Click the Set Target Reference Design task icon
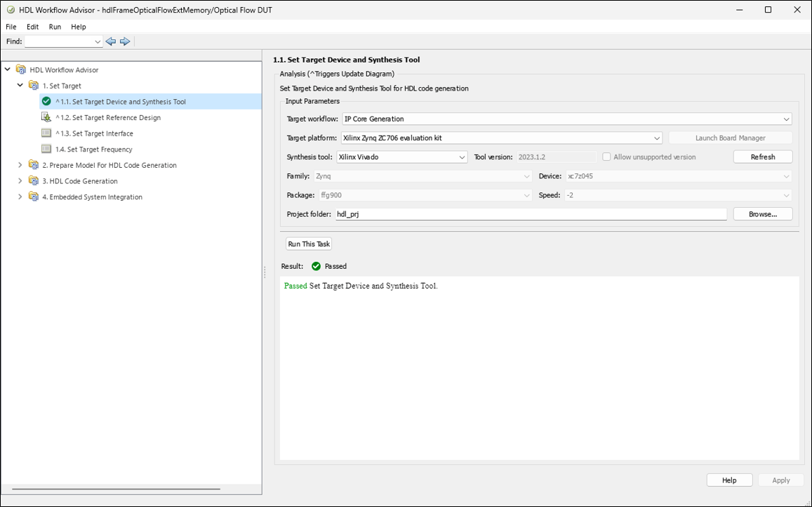Image resolution: width=812 pixels, height=507 pixels. (46, 117)
